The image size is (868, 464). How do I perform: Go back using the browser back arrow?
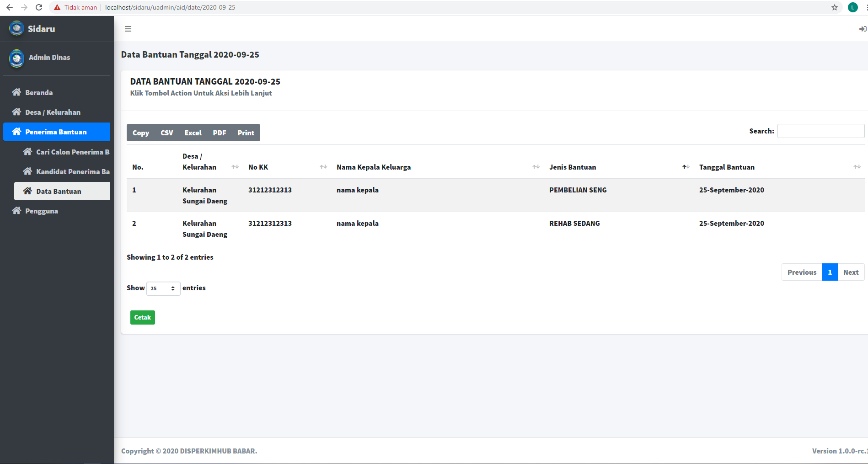(x=10, y=7)
